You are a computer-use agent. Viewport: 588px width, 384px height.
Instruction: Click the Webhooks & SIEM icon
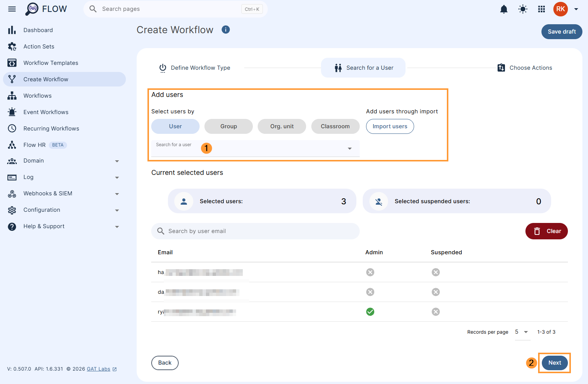point(12,193)
